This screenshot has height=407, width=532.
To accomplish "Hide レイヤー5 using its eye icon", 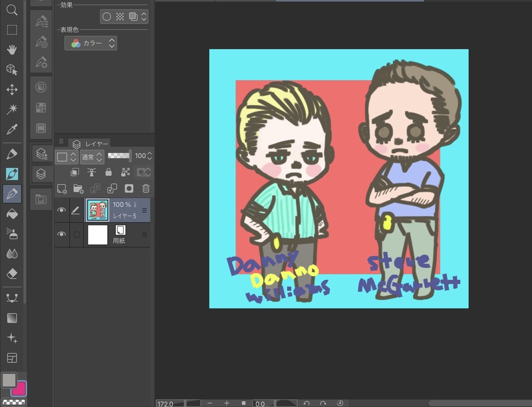I will pyautogui.click(x=61, y=210).
